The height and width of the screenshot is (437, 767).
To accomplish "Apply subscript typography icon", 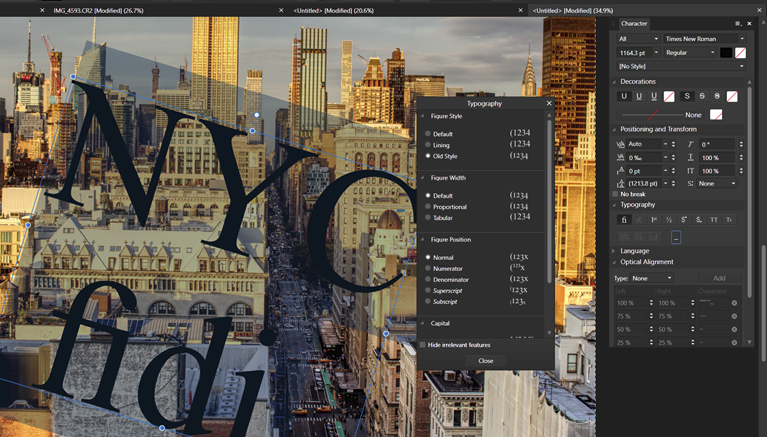I will (699, 220).
